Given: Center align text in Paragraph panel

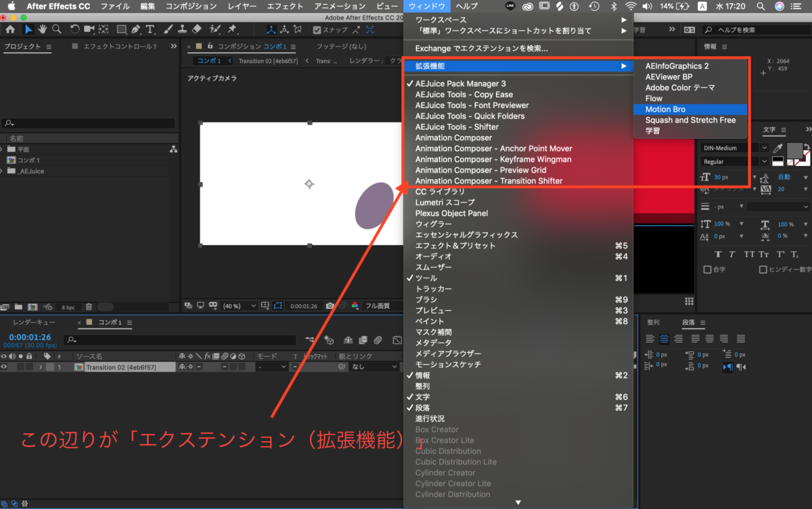Looking at the screenshot, I should 664,338.
